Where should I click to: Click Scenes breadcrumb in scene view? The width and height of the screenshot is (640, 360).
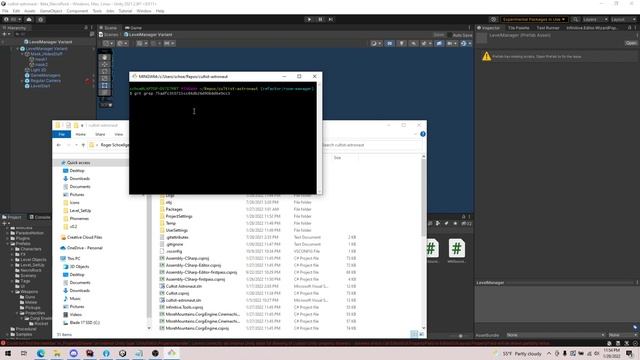click(x=108, y=35)
